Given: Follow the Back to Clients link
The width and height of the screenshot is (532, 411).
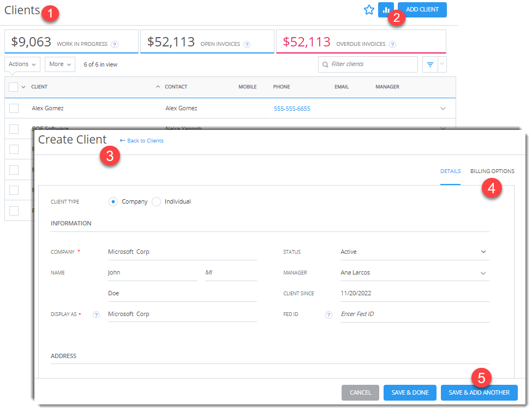Looking at the screenshot, I should pyautogui.click(x=141, y=140).
